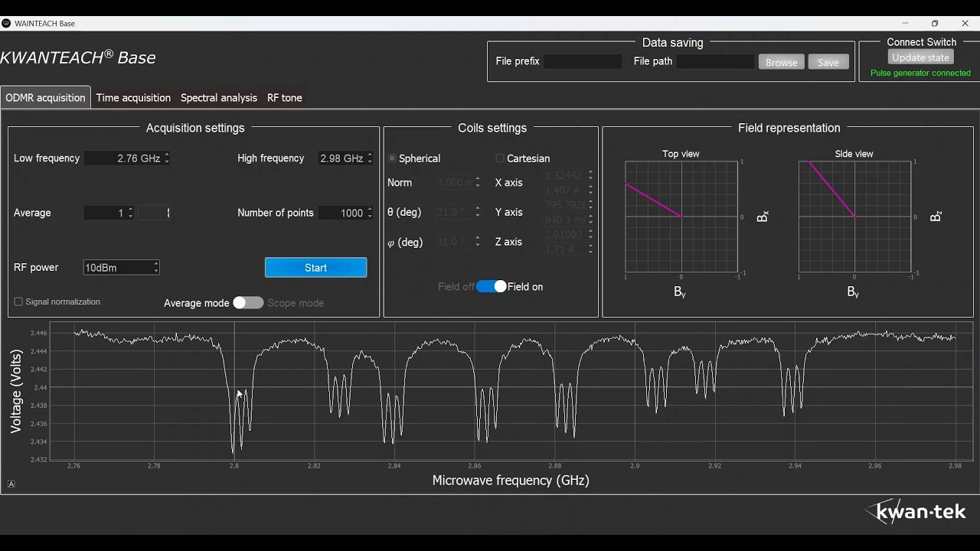980x551 pixels.
Task: Click the 'RF power' label
Action: tap(36, 267)
